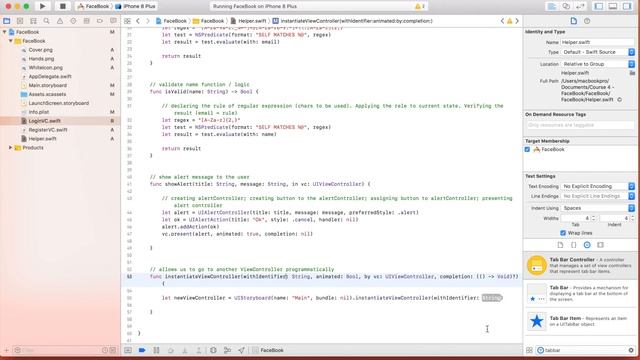640x360 pixels.
Task: Toggle the Wrap lines checkbox
Action: (563, 233)
